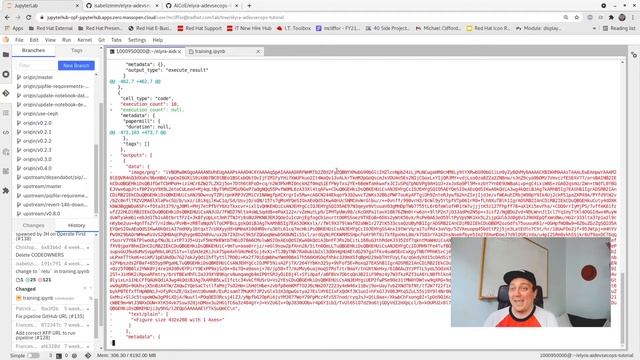The height and width of the screenshot is (360, 640).
Task: Click the JupyterLab logo in menu bar
Action: [x=6, y=40]
